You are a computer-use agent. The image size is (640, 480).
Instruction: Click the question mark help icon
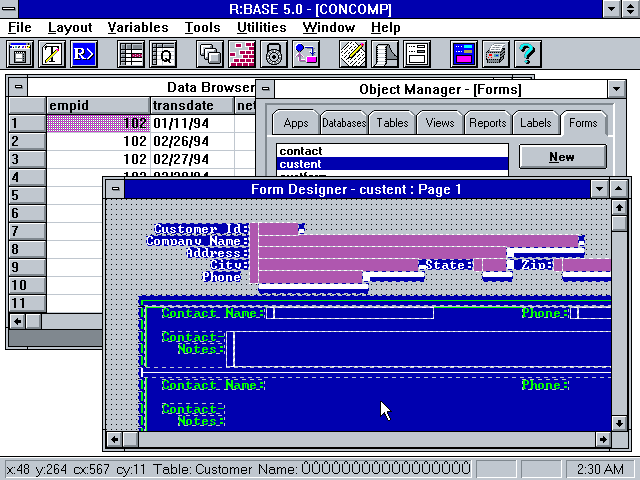coord(528,54)
